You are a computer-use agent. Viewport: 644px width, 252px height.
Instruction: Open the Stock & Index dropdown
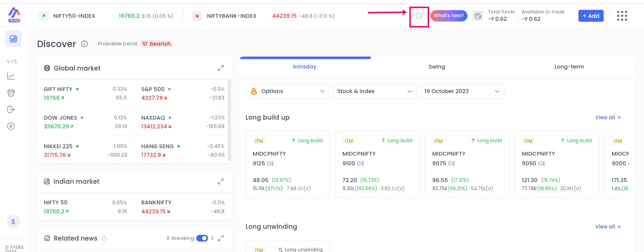point(375,91)
